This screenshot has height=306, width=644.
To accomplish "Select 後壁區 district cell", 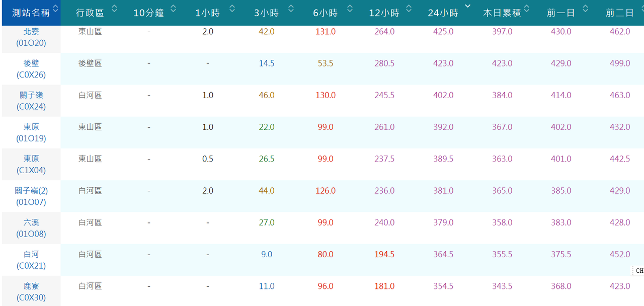I will (90, 63).
